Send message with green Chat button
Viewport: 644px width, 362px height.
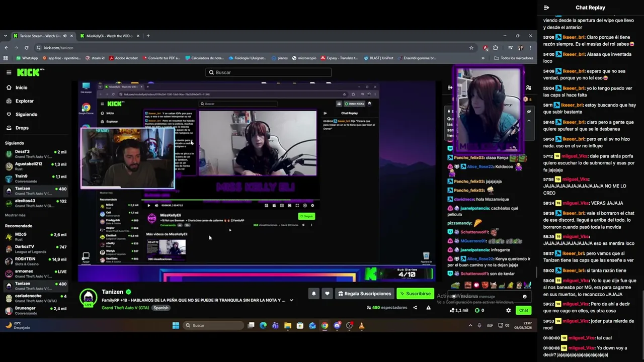pyautogui.click(x=523, y=310)
